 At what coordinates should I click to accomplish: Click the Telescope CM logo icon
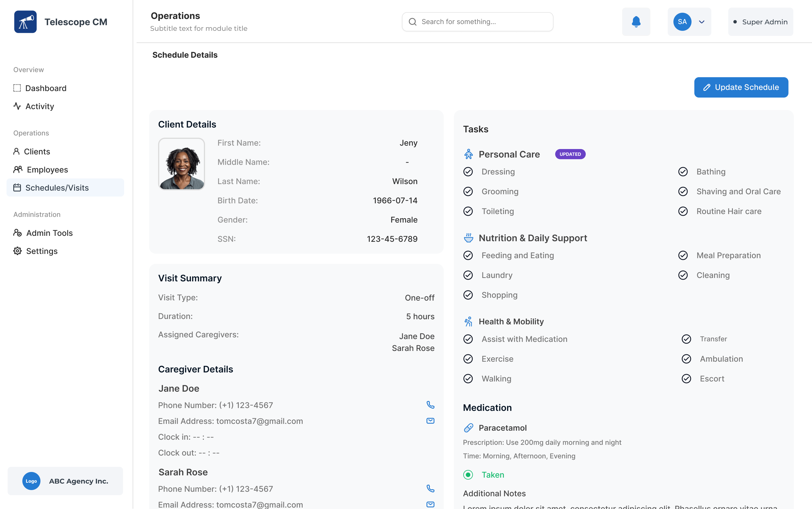(25, 22)
